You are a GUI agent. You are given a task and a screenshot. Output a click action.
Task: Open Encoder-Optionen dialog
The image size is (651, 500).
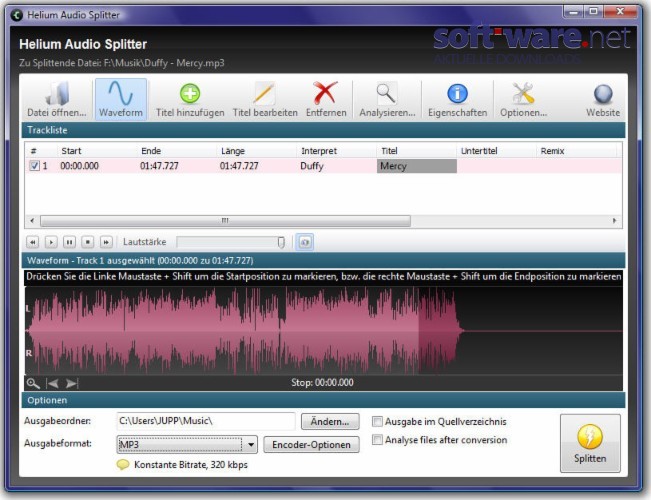[311, 444]
